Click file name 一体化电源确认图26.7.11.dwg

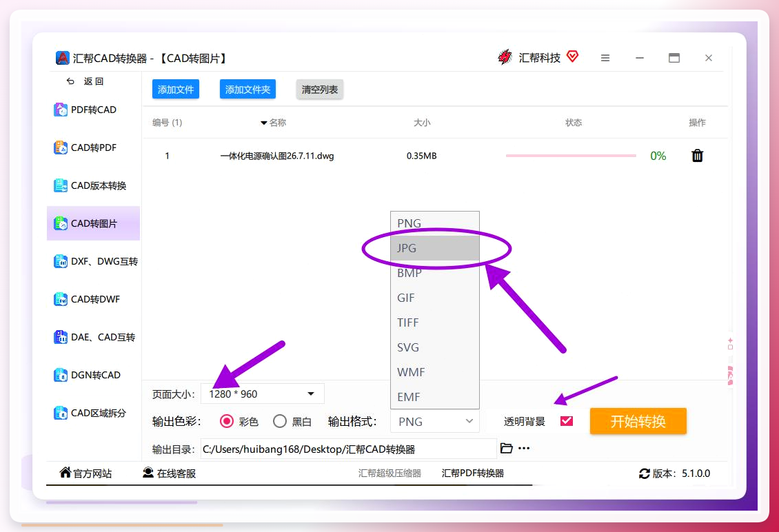(x=276, y=156)
